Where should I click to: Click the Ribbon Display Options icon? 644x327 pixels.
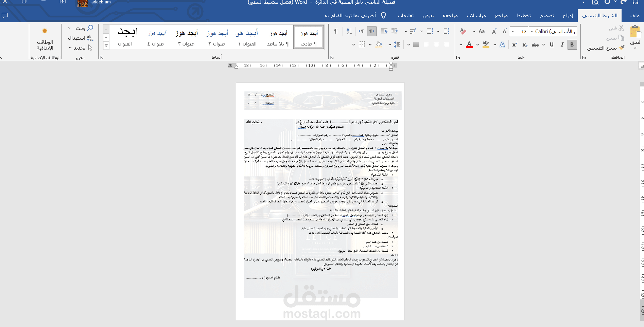[x=63, y=2]
